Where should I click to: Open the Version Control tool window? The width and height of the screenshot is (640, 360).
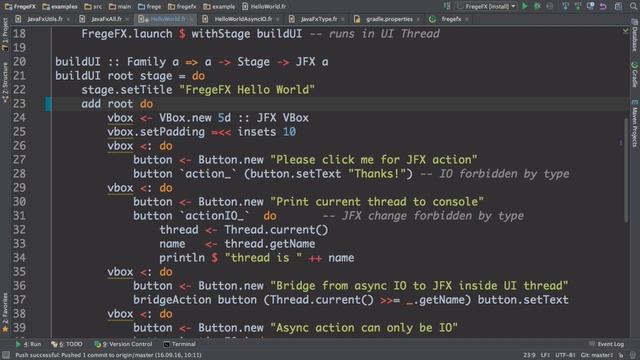123,344
